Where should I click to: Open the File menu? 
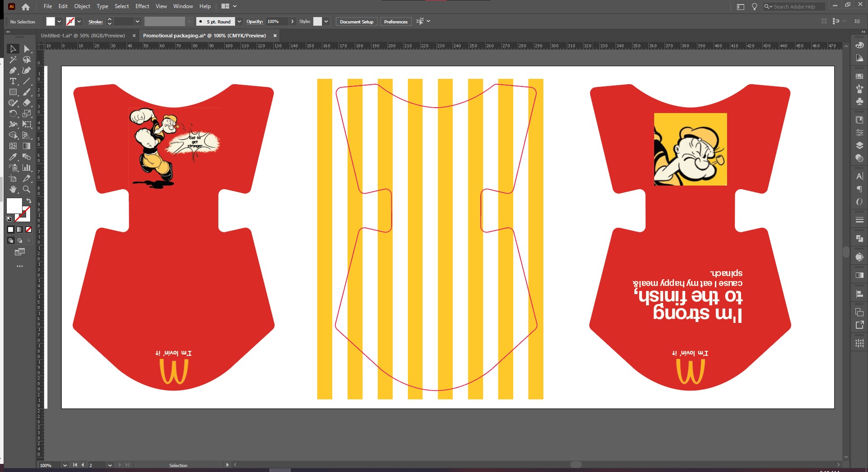[x=48, y=6]
